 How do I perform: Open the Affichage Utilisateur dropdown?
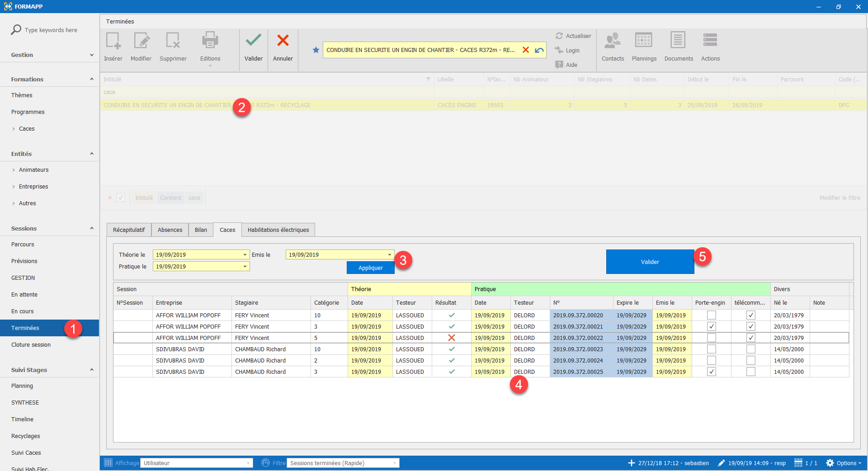(x=248, y=463)
